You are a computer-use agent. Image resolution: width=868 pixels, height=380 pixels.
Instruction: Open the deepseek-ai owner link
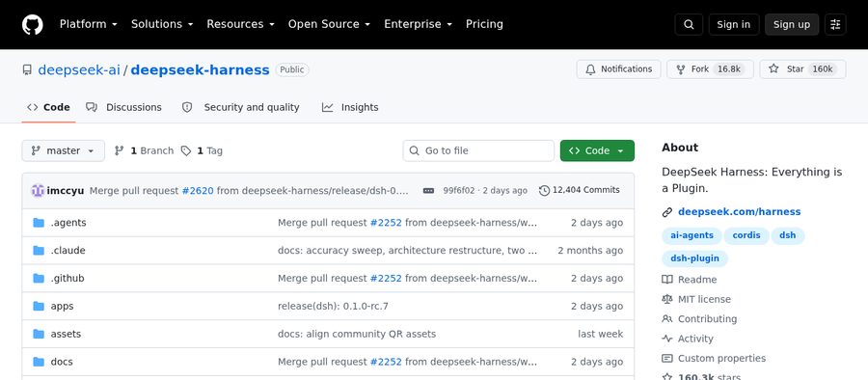click(x=79, y=69)
